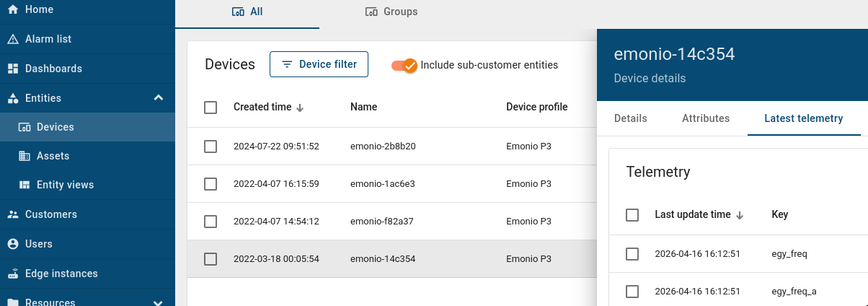Open the Device filter button
The height and width of the screenshot is (306, 868).
coord(319,64)
